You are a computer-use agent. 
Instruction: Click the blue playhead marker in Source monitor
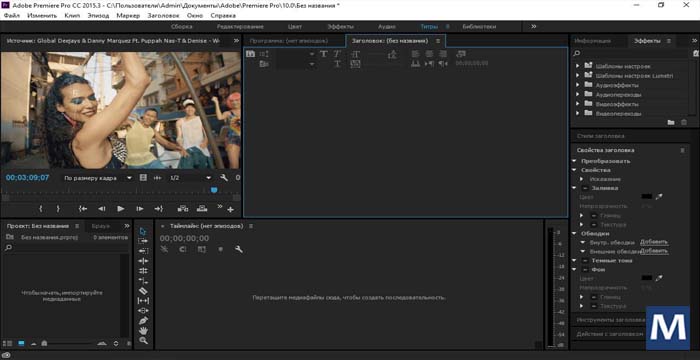click(214, 190)
